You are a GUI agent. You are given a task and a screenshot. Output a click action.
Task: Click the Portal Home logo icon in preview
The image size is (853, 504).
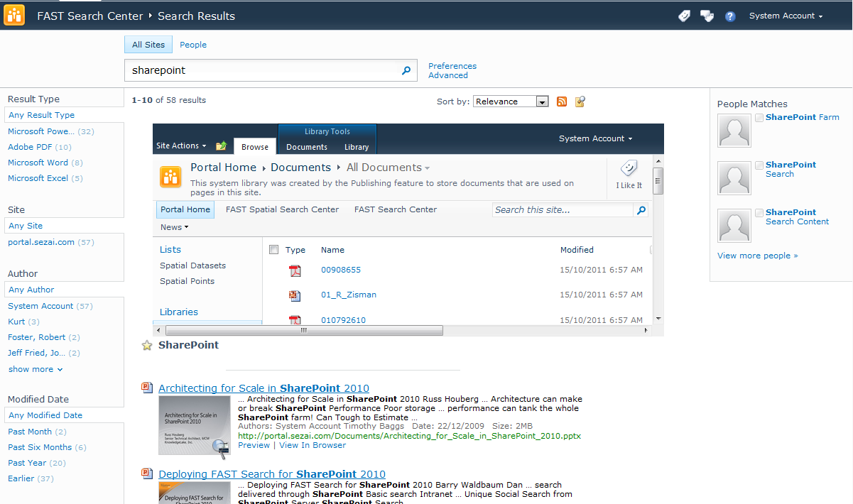pos(170,176)
